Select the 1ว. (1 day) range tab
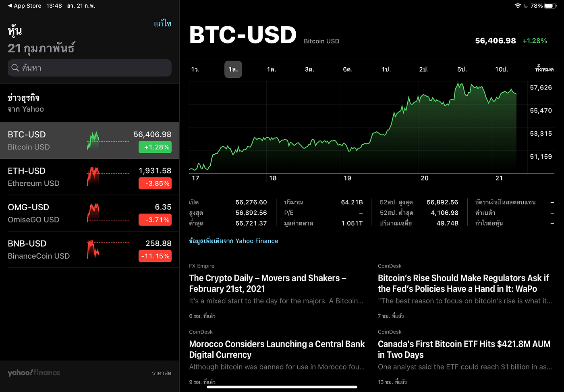 pyautogui.click(x=195, y=69)
